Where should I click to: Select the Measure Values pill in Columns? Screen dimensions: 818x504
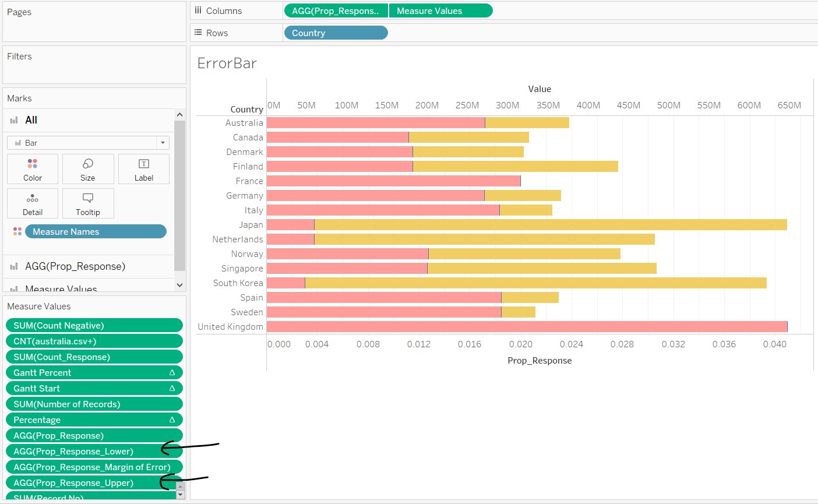440,11
